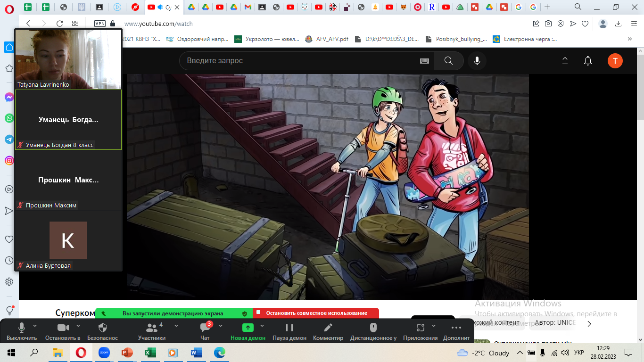
Task: Open remote control mouse option
Action: pos(373,331)
